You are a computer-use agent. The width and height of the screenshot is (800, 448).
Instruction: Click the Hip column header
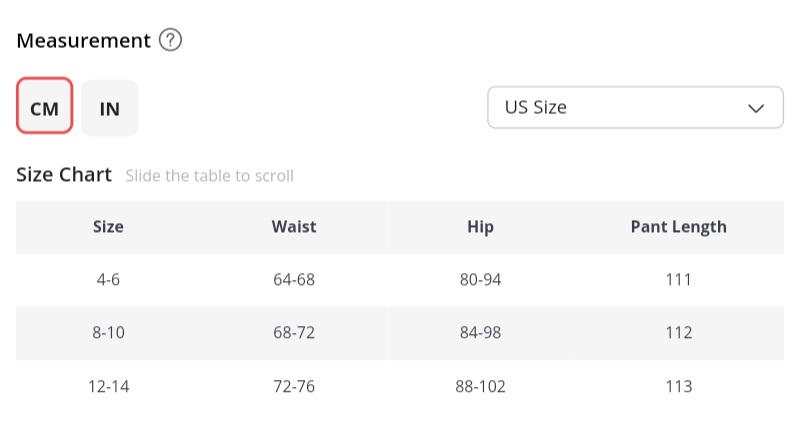point(480,226)
